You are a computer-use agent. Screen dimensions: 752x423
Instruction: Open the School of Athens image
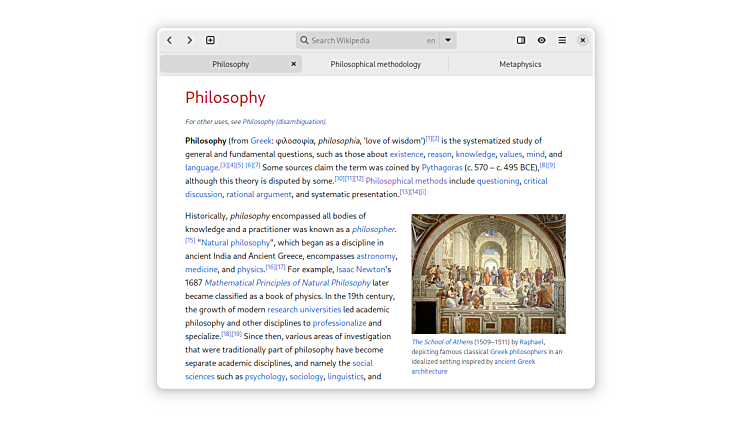[488, 273]
